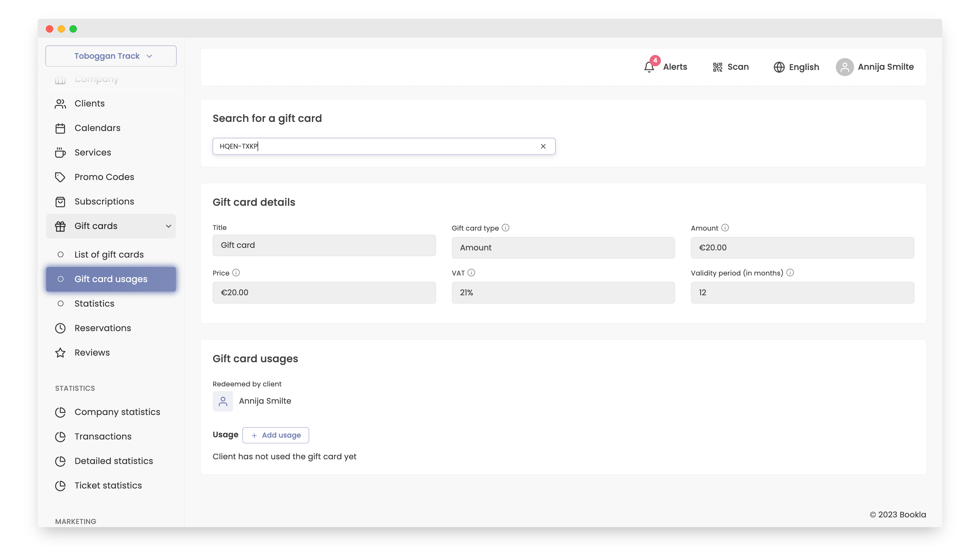Go to Promo Codes page

[x=104, y=177]
